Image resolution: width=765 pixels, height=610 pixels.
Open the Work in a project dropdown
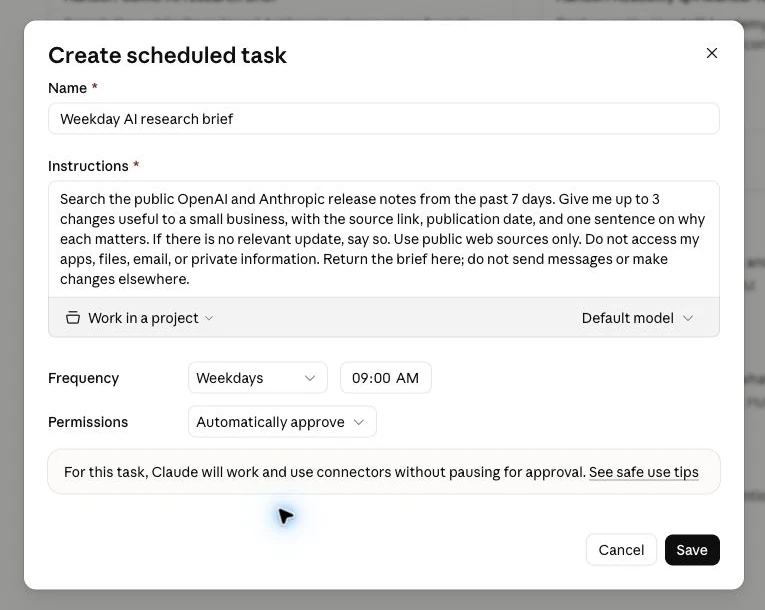click(x=140, y=318)
